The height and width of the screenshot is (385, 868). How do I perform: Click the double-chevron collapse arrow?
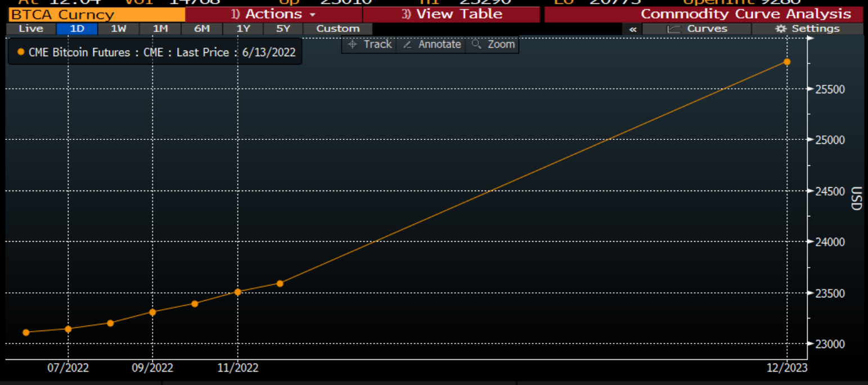pos(633,29)
